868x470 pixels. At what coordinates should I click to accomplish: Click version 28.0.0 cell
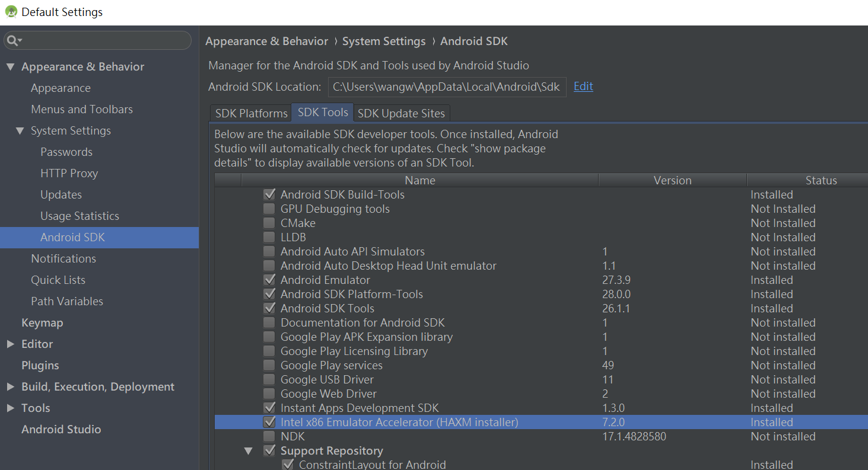pyautogui.click(x=616, y=294)
